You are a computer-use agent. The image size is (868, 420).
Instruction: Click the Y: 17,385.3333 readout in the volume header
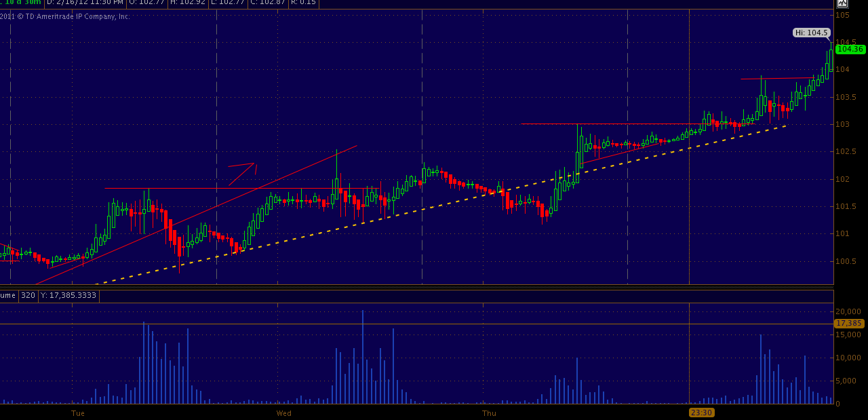68,295
